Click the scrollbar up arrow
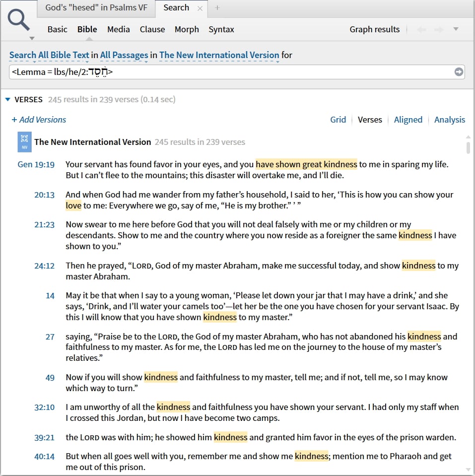The image size is (475, 476). 468,137
